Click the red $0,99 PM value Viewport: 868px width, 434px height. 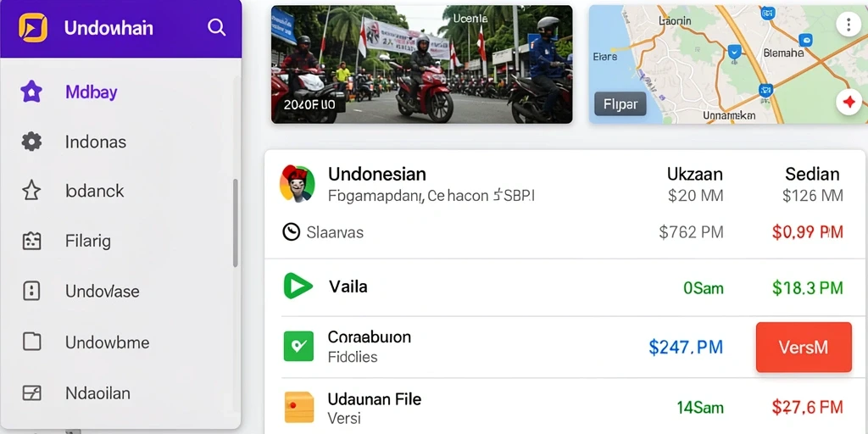(807, 232)
